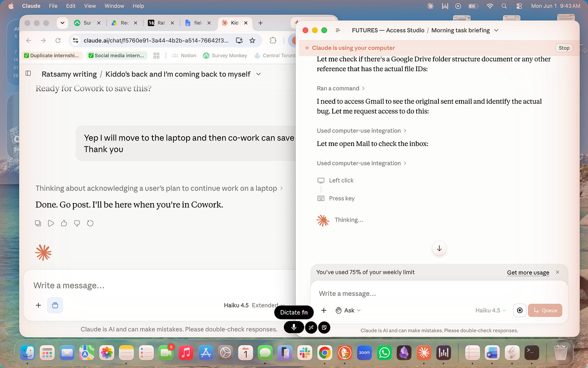
Task: Open the View menu in the menu bar
Action: tap(90, 6)
